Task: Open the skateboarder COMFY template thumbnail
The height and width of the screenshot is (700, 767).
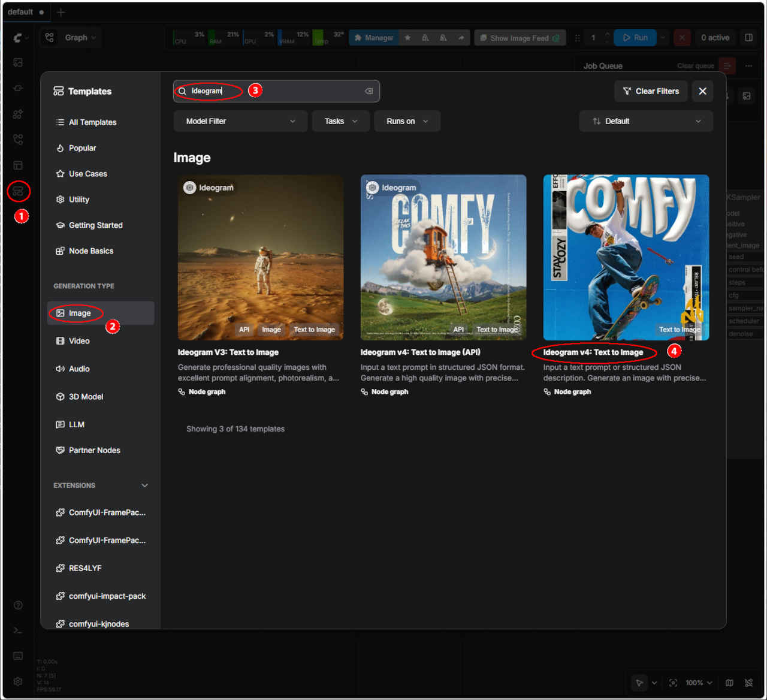Action: [626, 258]
